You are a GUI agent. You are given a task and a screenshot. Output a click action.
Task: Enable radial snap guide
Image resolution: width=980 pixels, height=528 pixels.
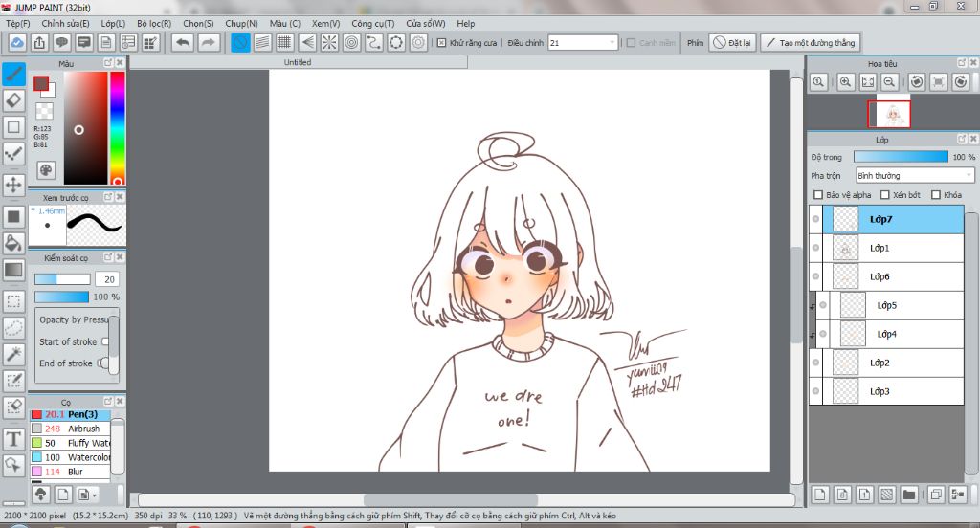[329, 42]
